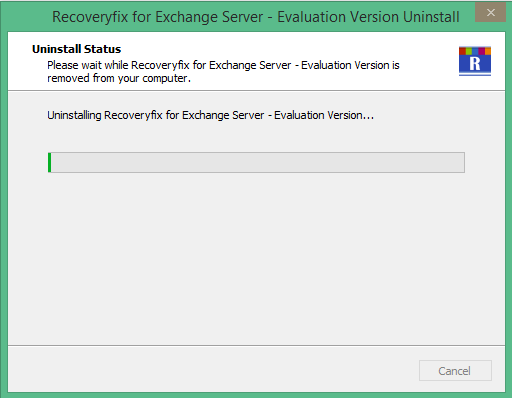Click the 'Please wait while Recoveryfix' message
This screenshot has height=398, width=512.
[223, 71]
